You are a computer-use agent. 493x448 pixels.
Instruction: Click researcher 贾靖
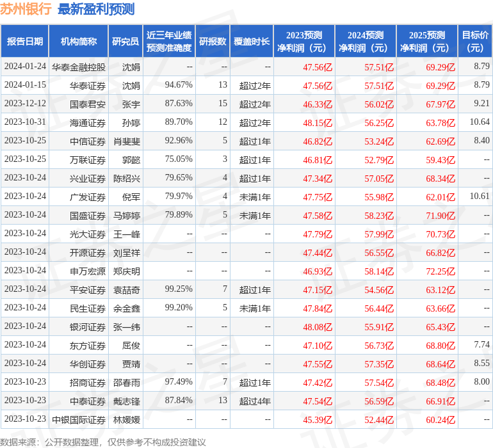131,364
